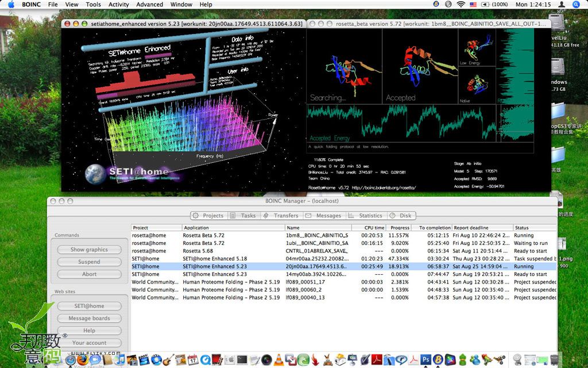Open the File menu

pos(53,5)
